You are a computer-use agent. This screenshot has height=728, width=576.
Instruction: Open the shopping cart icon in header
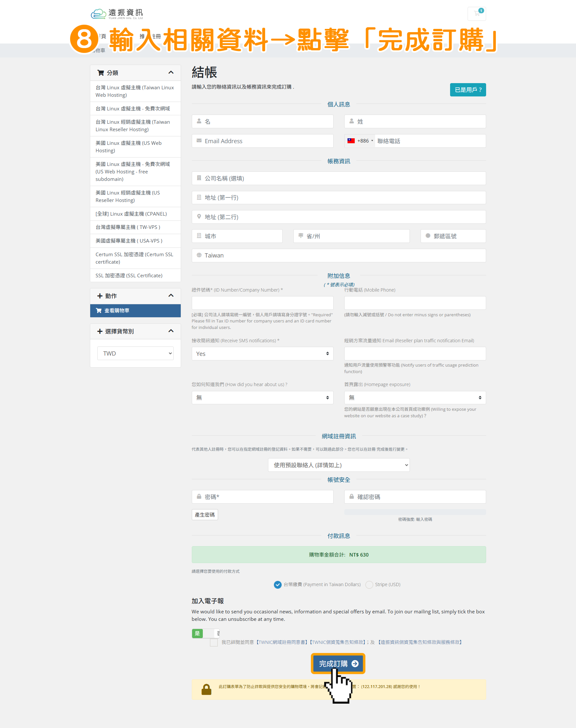coord(476,14)
